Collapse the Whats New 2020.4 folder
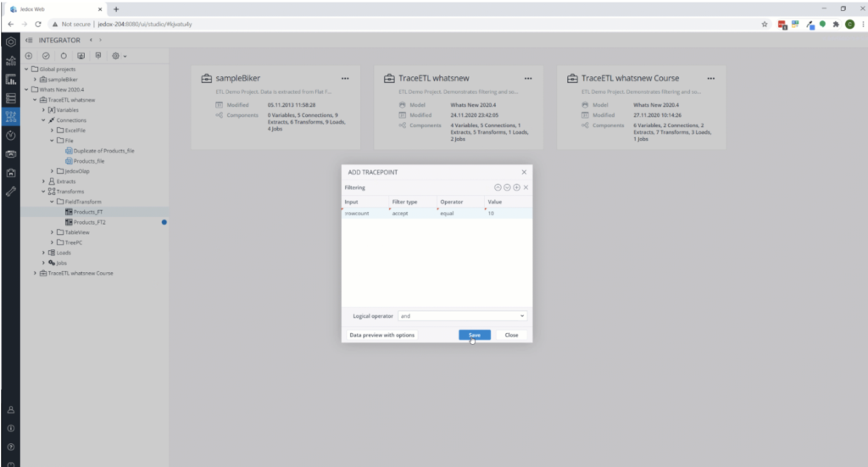This screenshot has width=868, height=467. pos(26,90)
